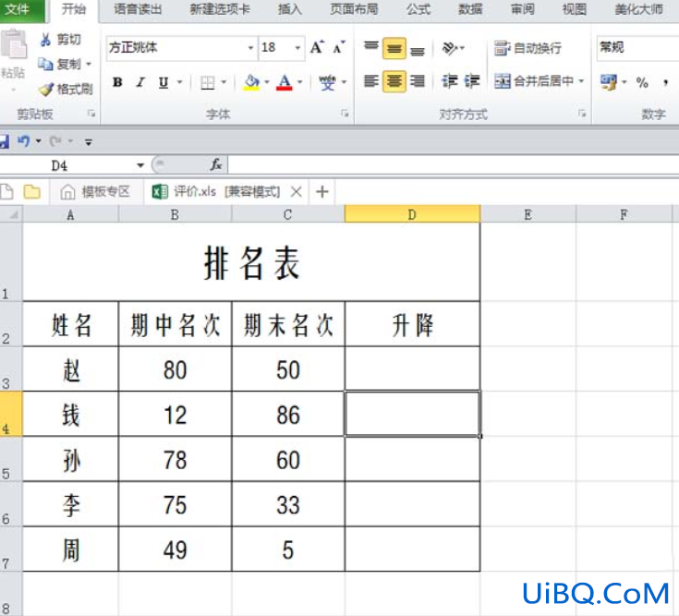Decrease font size with small A icon

pyautogui.click(x=339, y=47)
